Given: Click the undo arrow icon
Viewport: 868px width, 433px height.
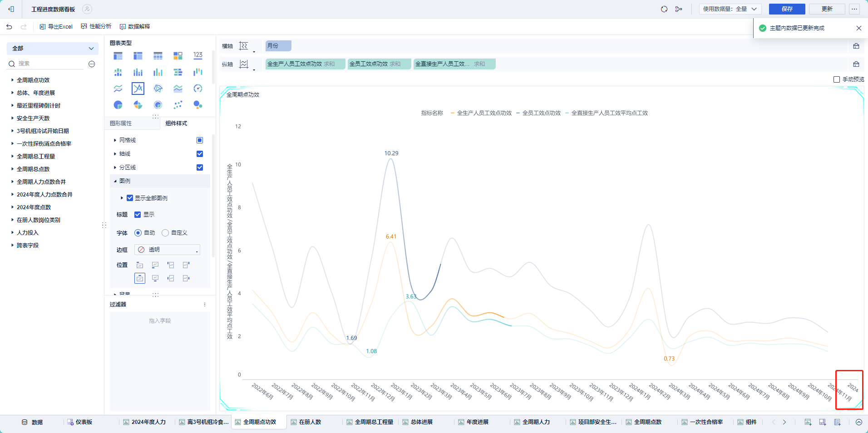Looking at the screenshot, I should pyautogui.click(x=9, y=27).
